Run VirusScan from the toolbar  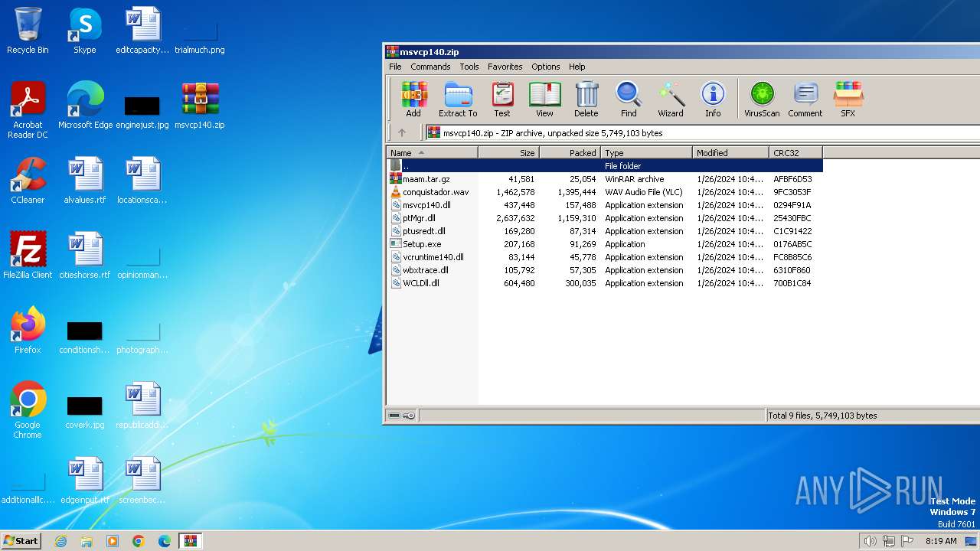pyautogui.click(x=762, y=99)
